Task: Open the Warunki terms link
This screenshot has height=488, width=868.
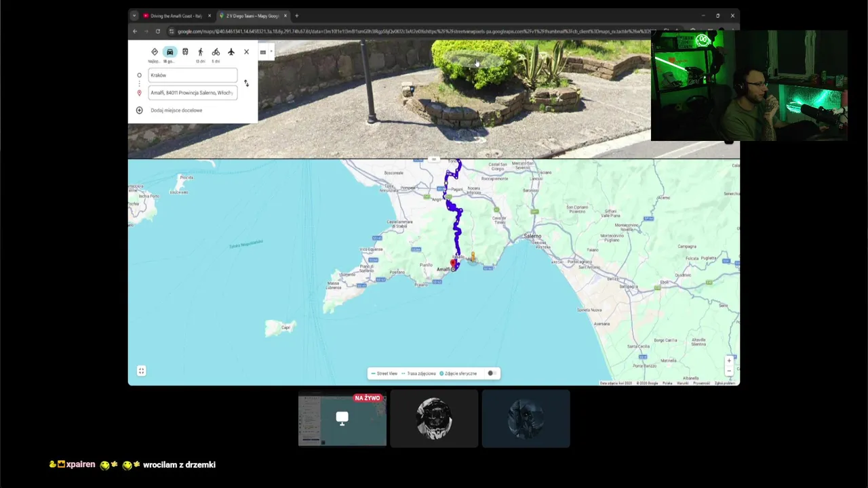Action: [682, 383]
